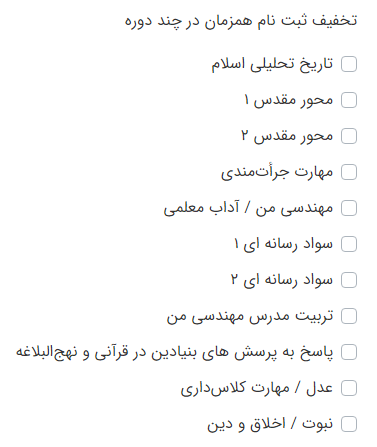Click the نبوت / اخلاق و دین label text
The height and width of the screenshot is (447, 377).
click(270, 424)
